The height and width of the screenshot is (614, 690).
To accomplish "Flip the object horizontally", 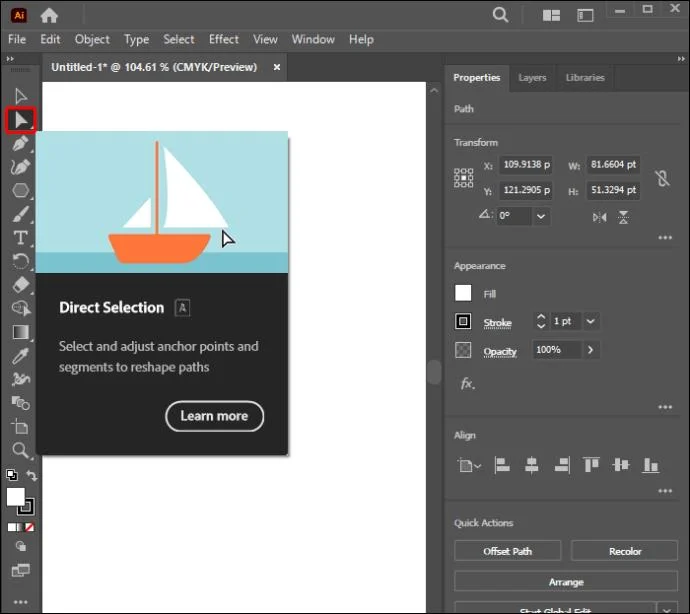I will click(599, 217).
